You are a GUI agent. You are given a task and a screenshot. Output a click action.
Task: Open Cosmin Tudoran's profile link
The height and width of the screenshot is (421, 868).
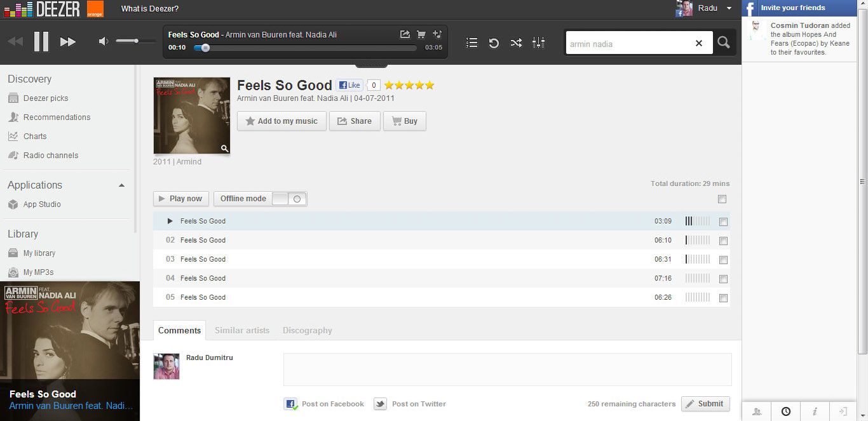(800, 25)
